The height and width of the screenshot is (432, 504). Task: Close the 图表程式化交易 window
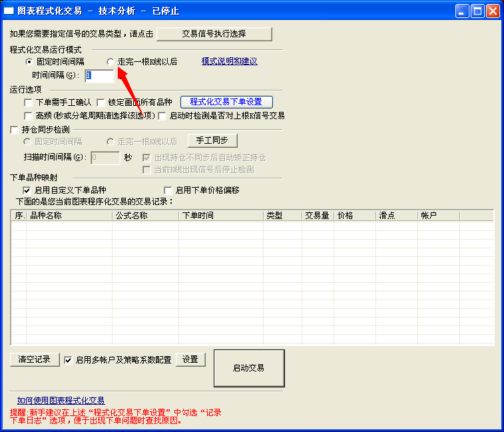coord(493,11)
